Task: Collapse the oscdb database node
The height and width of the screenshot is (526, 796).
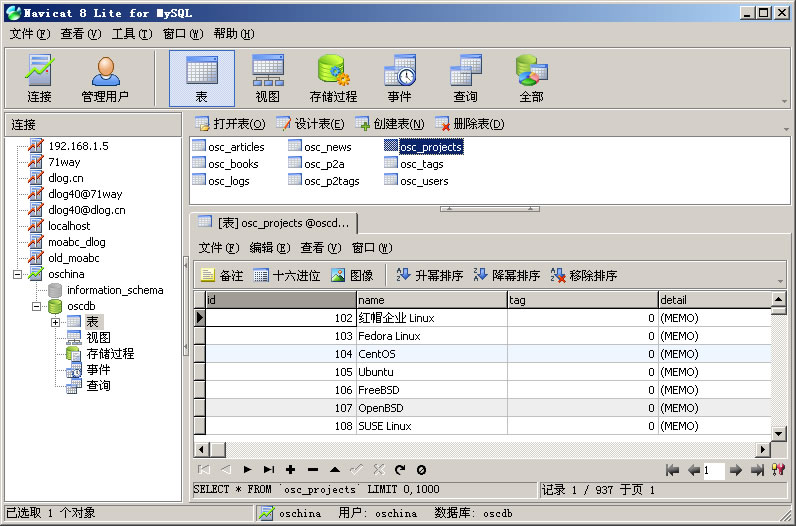Action: (x=38, y=306)
